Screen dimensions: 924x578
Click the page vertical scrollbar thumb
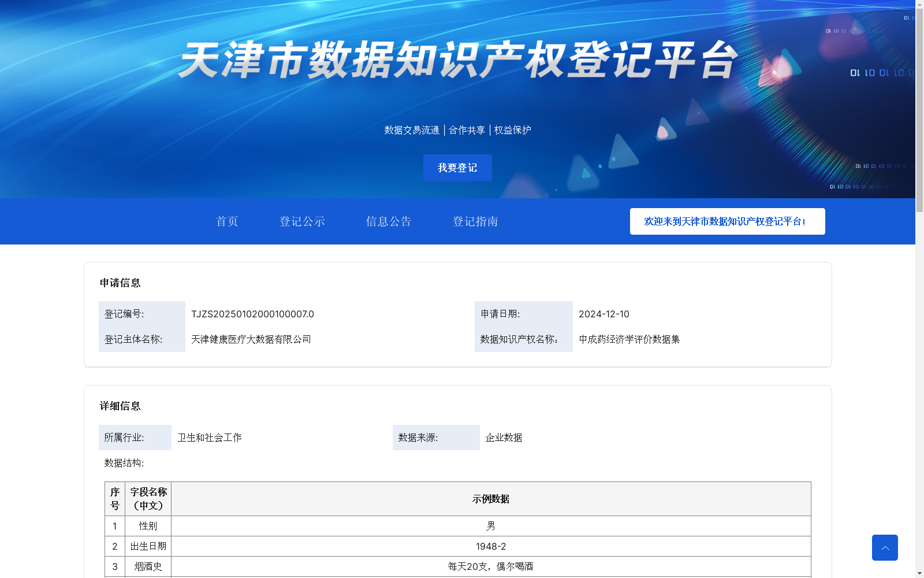919,110
